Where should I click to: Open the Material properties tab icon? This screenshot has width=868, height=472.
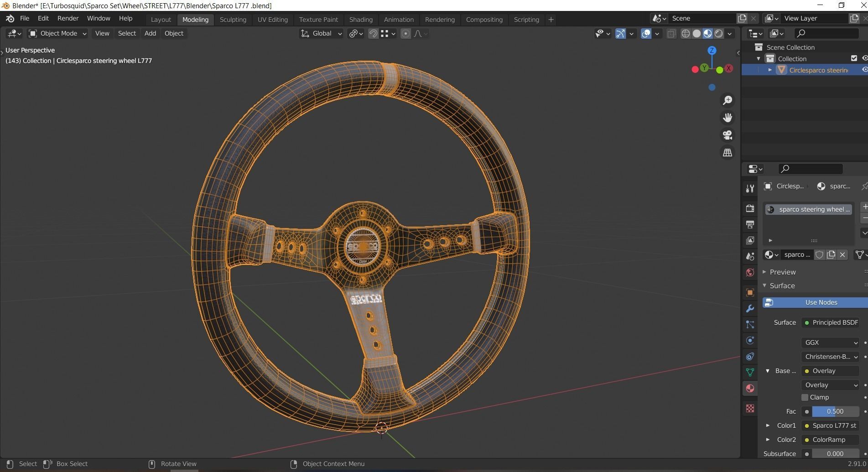click(750, 389)
